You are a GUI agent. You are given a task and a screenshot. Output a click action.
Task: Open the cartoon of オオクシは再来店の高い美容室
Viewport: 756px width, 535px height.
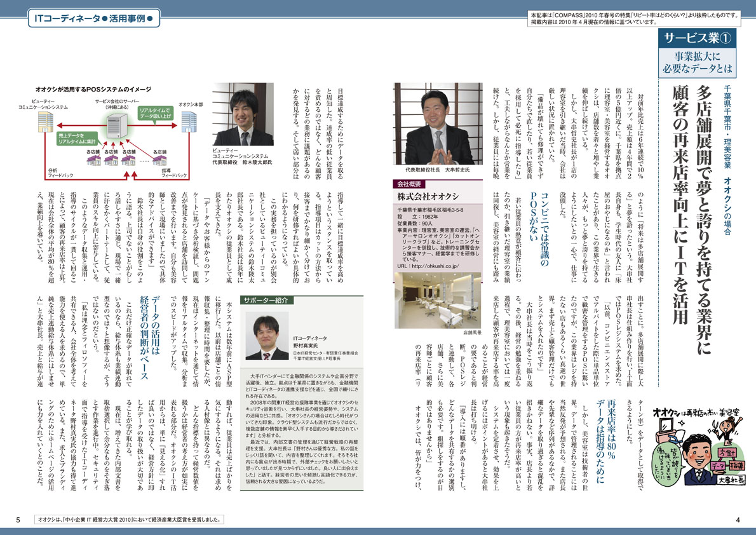pyautogui.click(x=699, y=446)
